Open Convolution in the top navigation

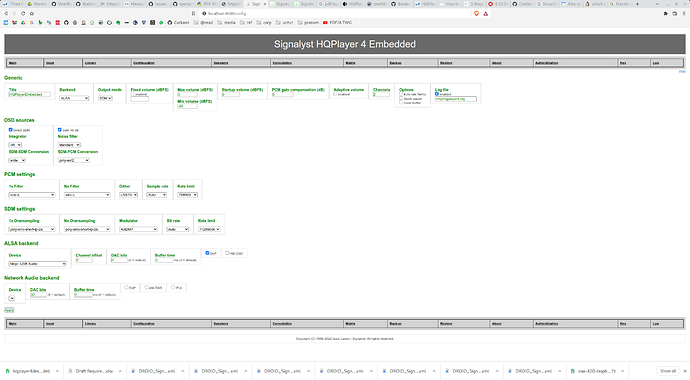[307, 63]
